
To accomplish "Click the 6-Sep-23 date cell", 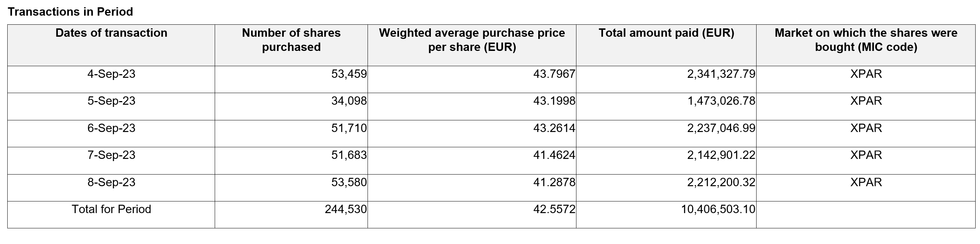I will 111,128.
